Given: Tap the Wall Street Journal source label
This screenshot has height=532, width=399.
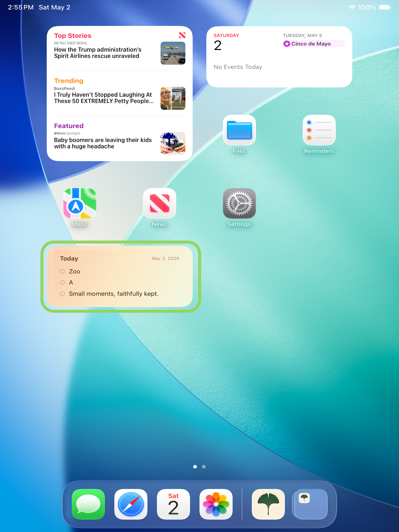Looking at the screenshot, I should [x=71, y=43].
